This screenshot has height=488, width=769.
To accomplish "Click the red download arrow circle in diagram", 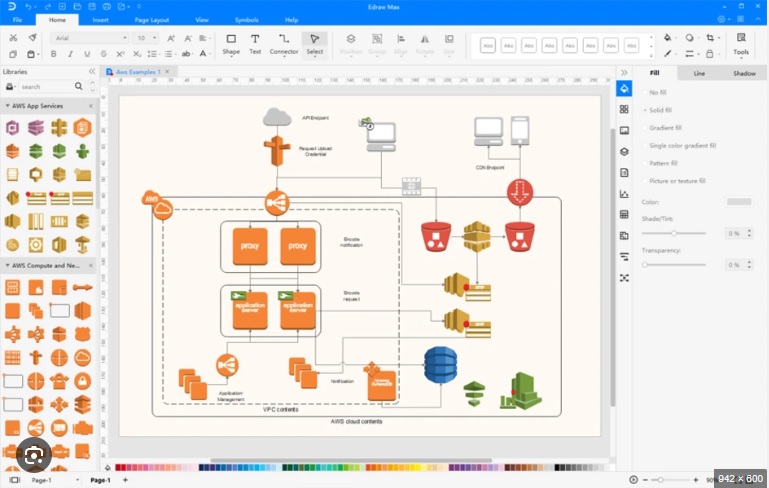I will (520, 192).
